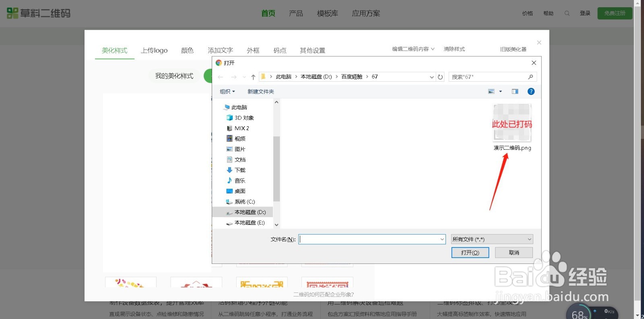Viewport: 644px width, 319px height.
Task: Click the sidebar scrollbar down arrow
Action: tap(277, 225)
